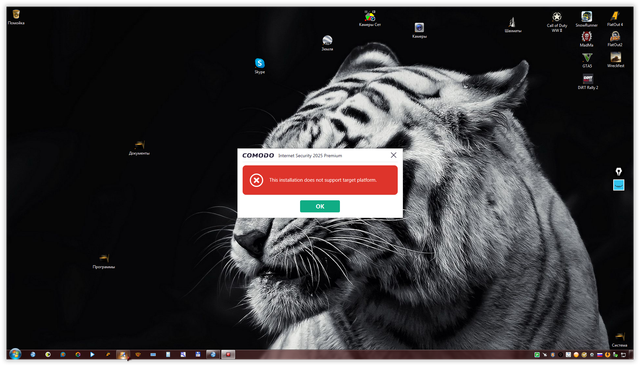Select the Call of Duty WW II shortcut
640x366 pixels.
pos(557,22)
